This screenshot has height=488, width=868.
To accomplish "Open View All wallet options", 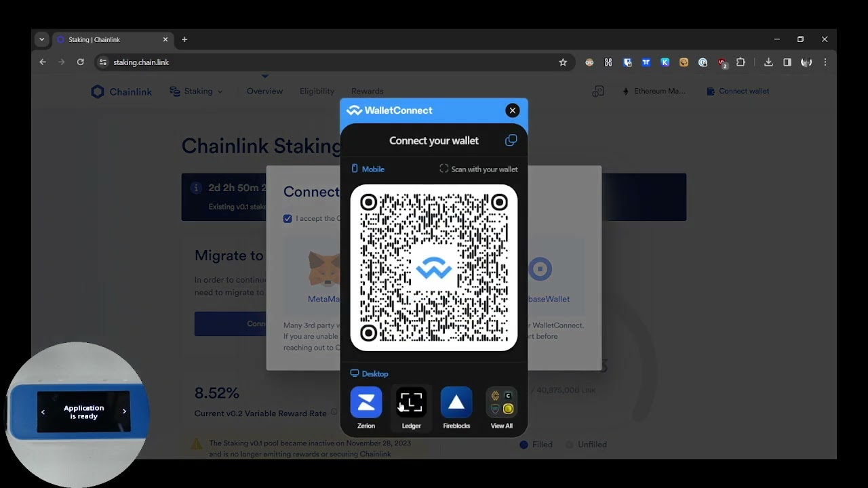I will point(501,403).
